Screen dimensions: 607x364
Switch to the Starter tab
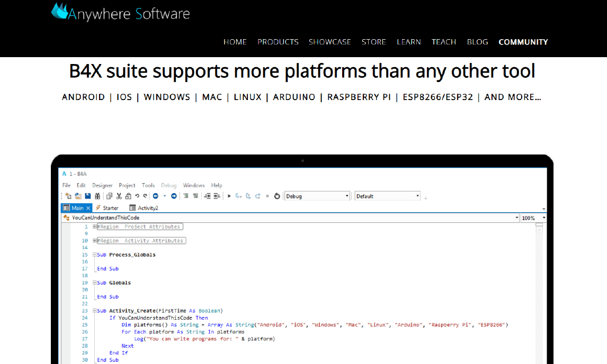coord(107,208)
